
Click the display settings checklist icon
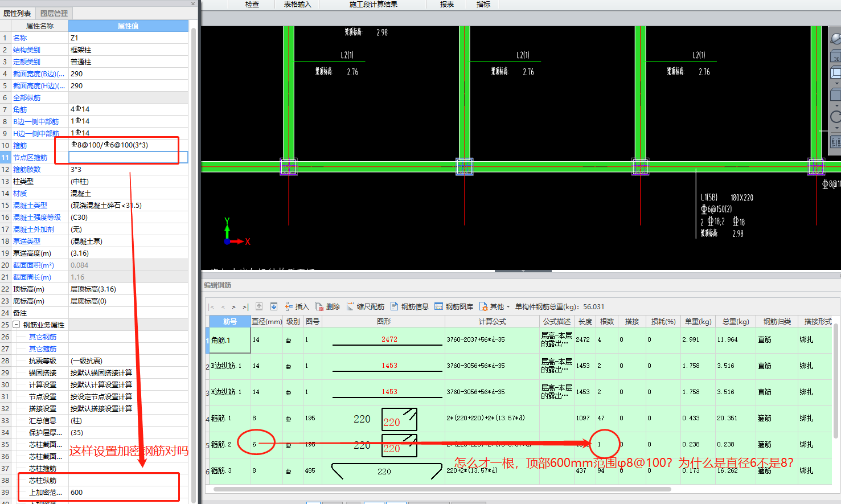tap(835, 141)
